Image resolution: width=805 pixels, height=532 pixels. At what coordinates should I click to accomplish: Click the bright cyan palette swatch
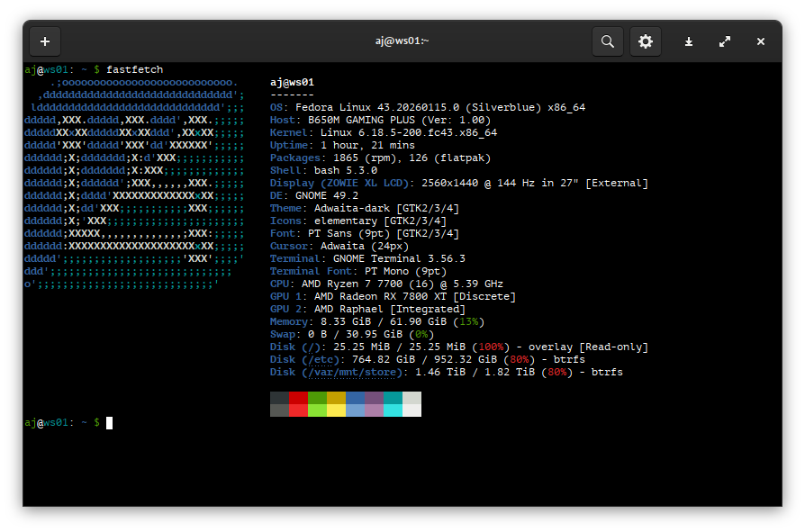pyautogui.click(x=393, y=410)
